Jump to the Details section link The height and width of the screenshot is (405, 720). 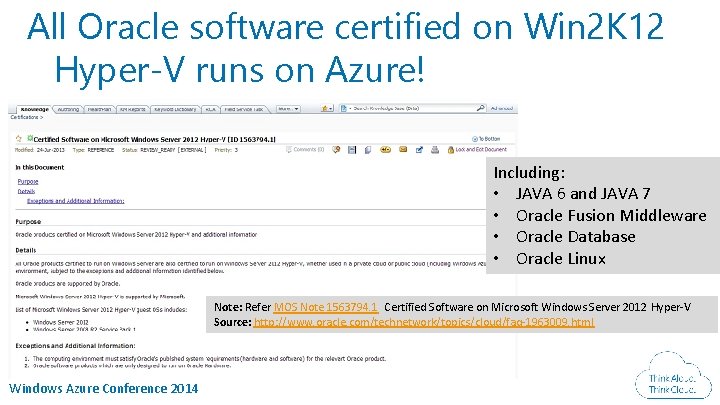[x=26, y=191]
